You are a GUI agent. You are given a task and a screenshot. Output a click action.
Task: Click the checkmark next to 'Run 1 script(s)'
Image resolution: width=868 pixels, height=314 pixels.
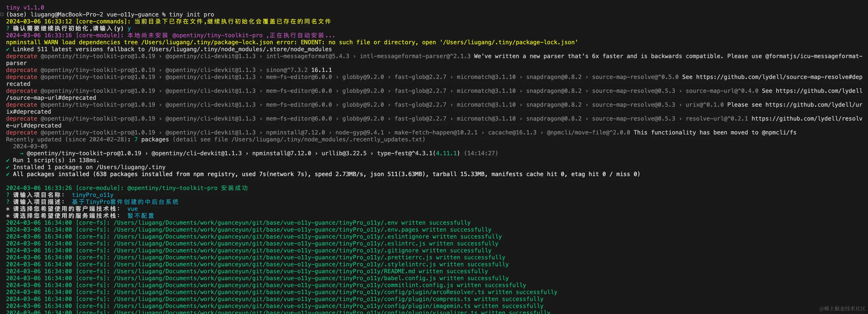coord(8,160)
